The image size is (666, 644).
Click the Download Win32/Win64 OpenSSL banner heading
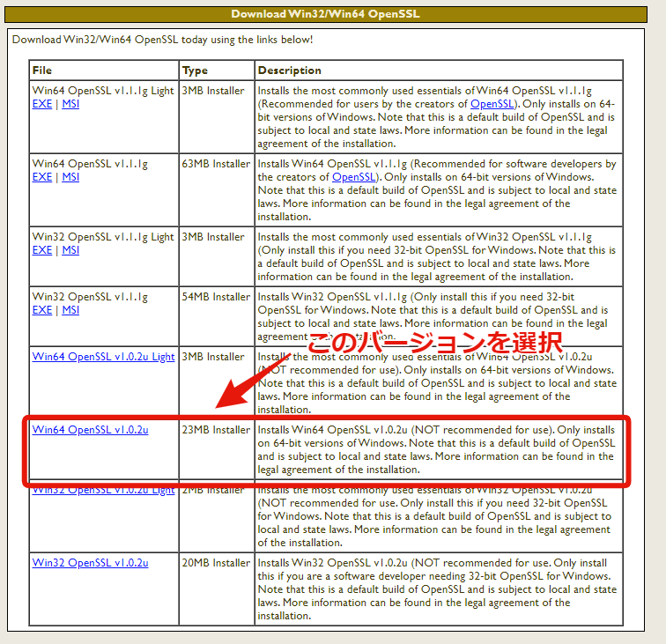[x=326, y=14]
